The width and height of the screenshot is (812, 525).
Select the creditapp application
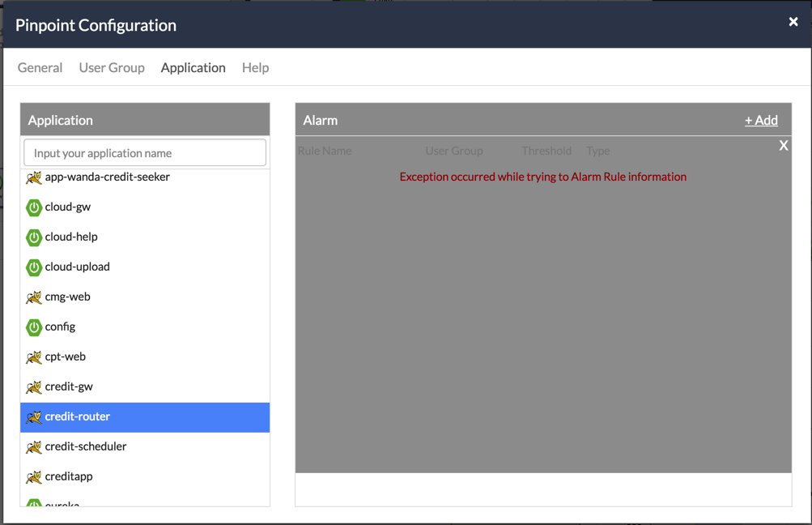coord(145,477)
